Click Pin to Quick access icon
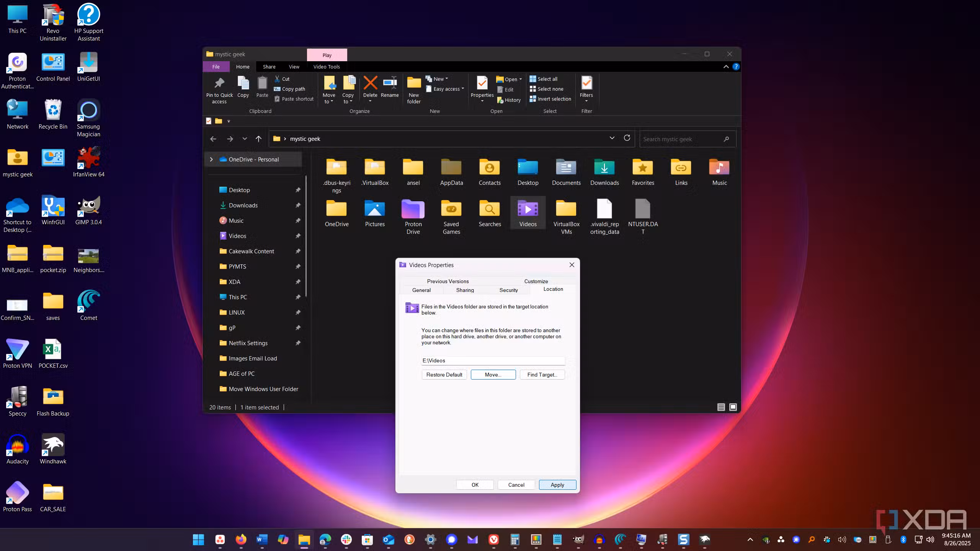The width and height of the screenshot is (980, 551). [219, 83]
